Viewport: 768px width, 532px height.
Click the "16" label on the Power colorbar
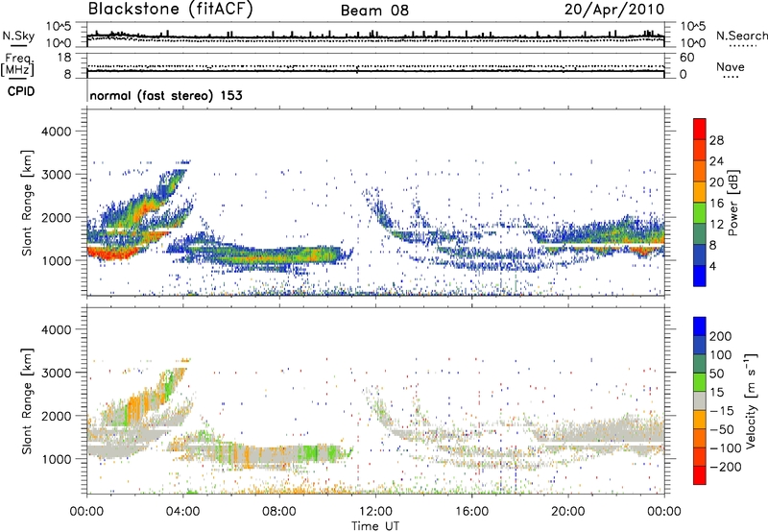point(716,204)
